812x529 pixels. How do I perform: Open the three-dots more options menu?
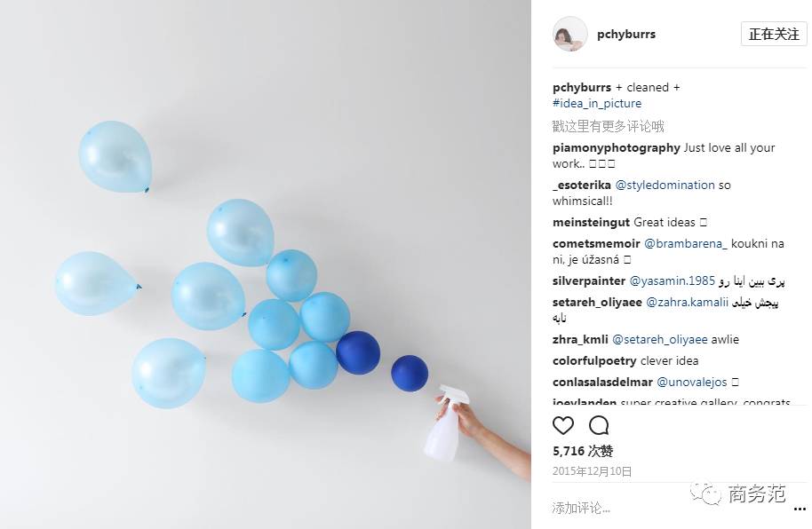tap(800, 509)
